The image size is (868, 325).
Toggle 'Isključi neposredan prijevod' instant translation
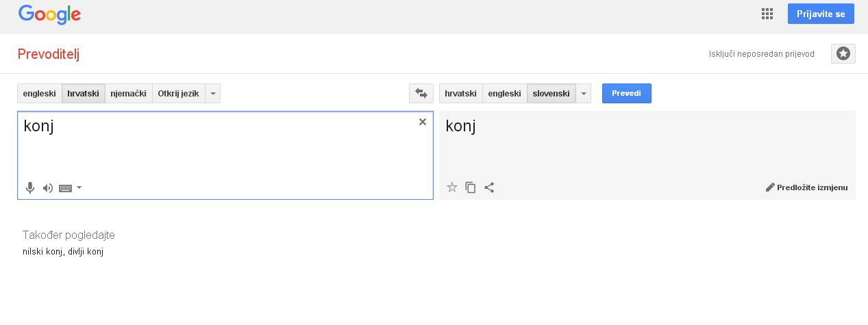[761, 54]
